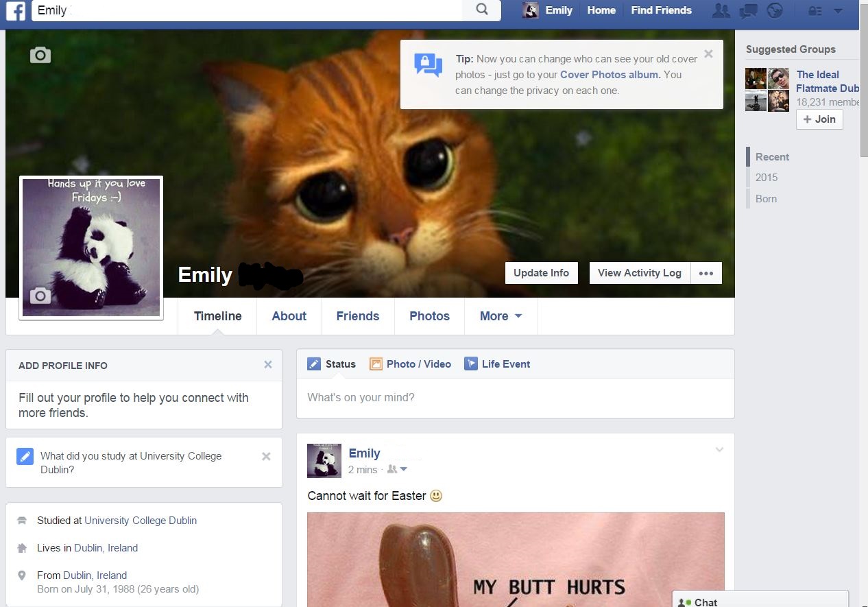Dismiss the University College Dublin study question
Image resolution: width=868 pixels, height=607 pixels.
click(x=266, y=456)
